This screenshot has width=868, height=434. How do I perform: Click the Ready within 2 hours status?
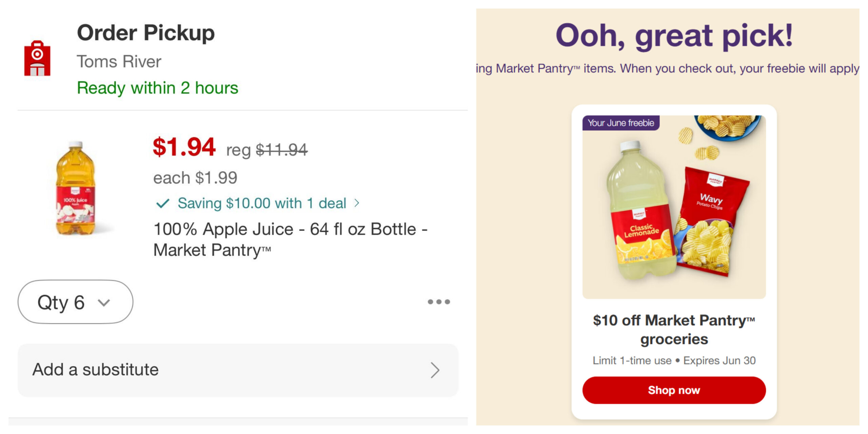coord(158,88)
